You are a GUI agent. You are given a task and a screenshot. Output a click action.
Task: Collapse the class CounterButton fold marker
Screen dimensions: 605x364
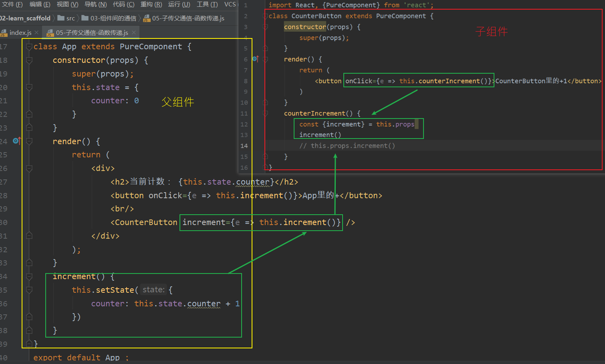265,16
